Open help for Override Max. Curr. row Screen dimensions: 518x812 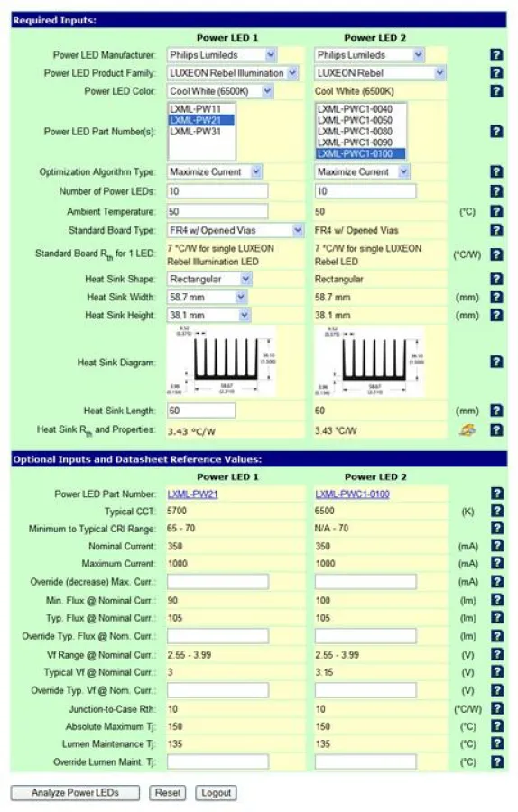click(x=496, y=582)
